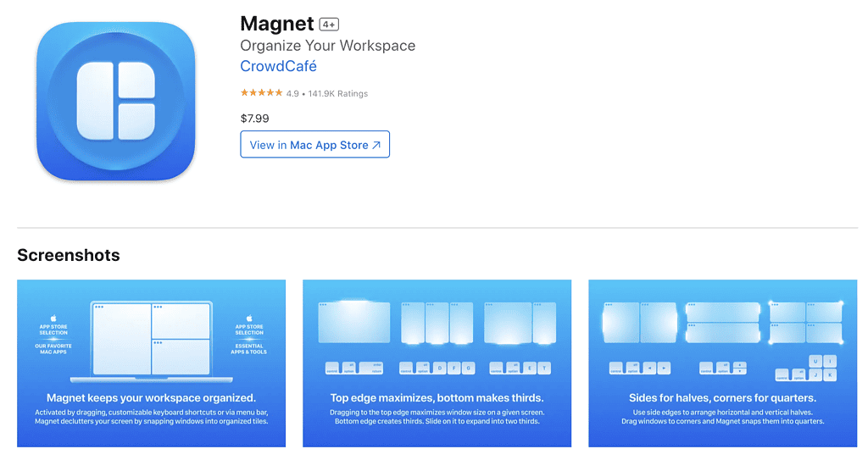Image resolution: width=868 pixels, height=460 pixels.
Task: Click the Screenshots section heading
Action: coord(69,255)
